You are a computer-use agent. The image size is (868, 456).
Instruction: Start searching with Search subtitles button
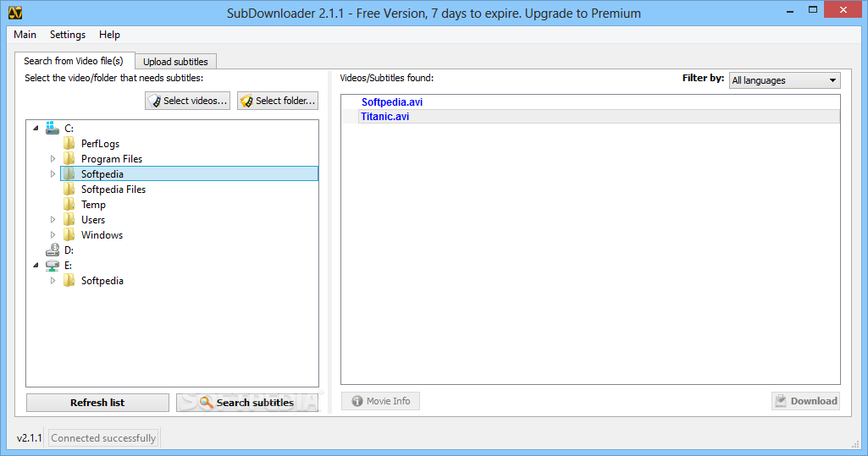[247, 403]
